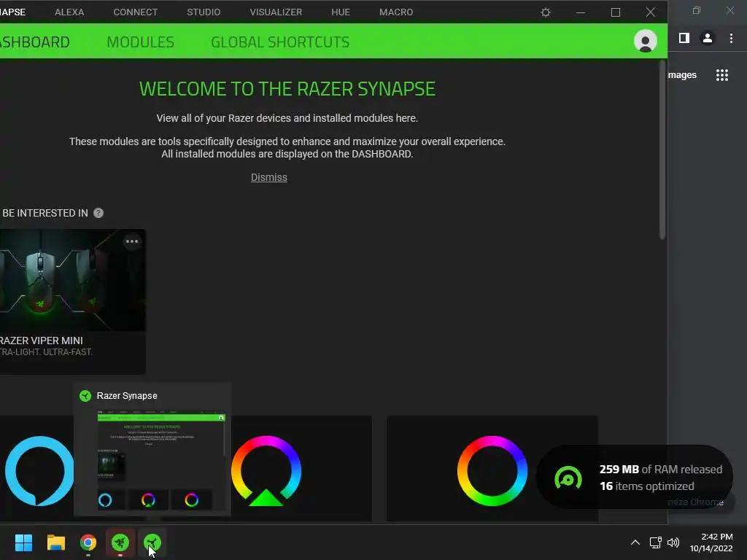Show hidden system tray icons

635,542
